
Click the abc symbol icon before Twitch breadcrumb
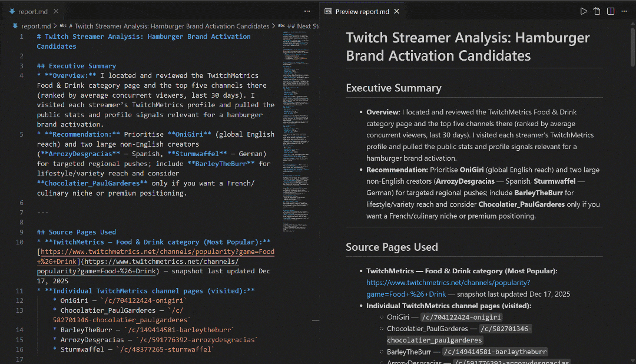tap(64, 26)
